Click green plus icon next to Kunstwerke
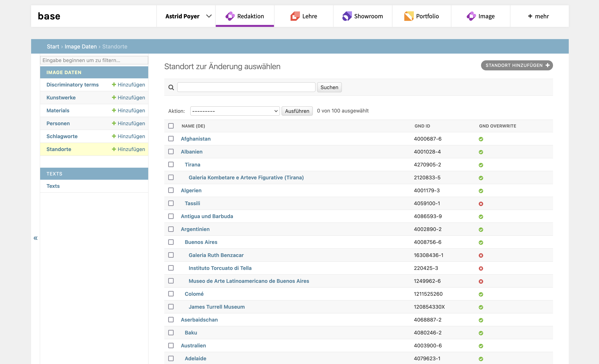599x364 pixels. tap(114, 97)
